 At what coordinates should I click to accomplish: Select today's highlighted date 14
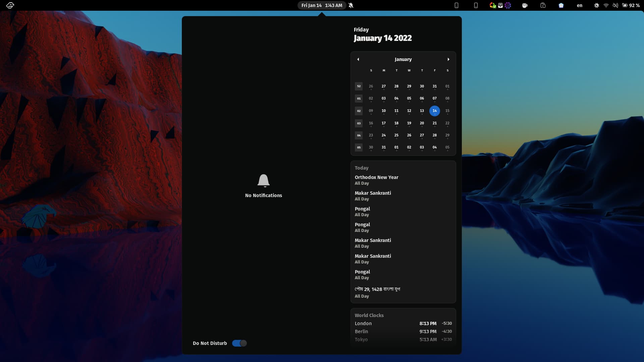click(435, 111)
